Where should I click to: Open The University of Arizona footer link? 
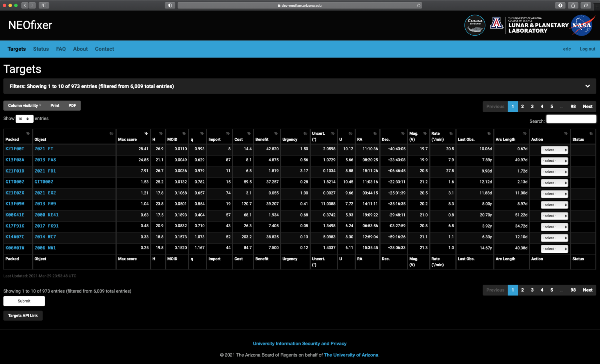tap(351, 355)
